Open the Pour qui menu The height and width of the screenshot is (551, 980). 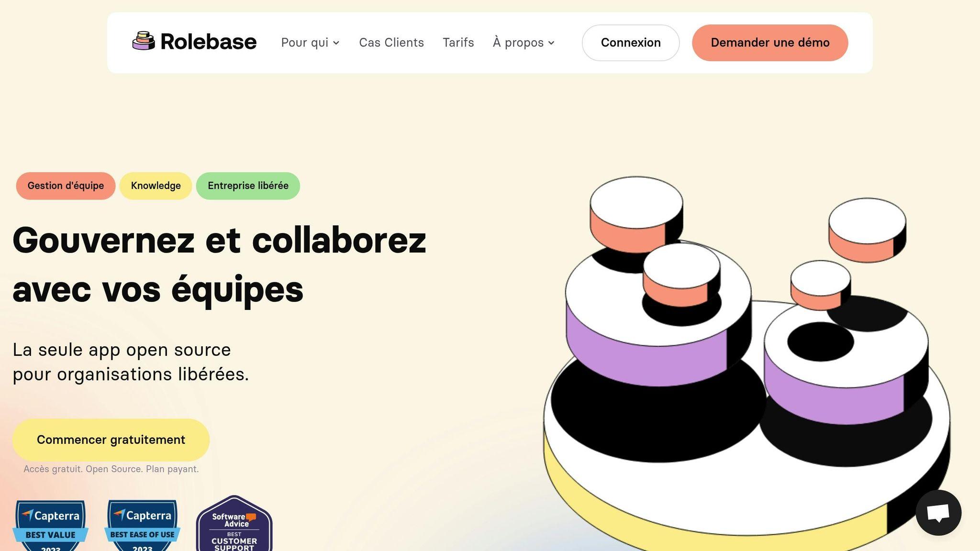pos(311,43)
